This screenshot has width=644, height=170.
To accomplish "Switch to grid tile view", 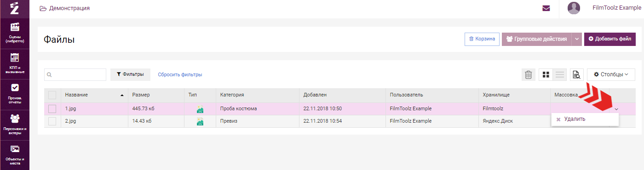I will click(546, 74).
